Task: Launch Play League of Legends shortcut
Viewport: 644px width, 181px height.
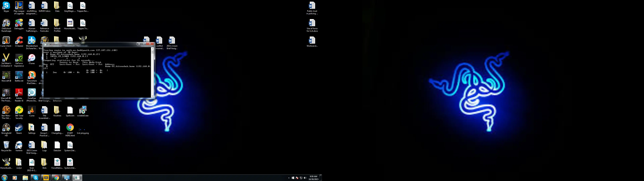Action: pyautogui.click(x=19, y=8)
